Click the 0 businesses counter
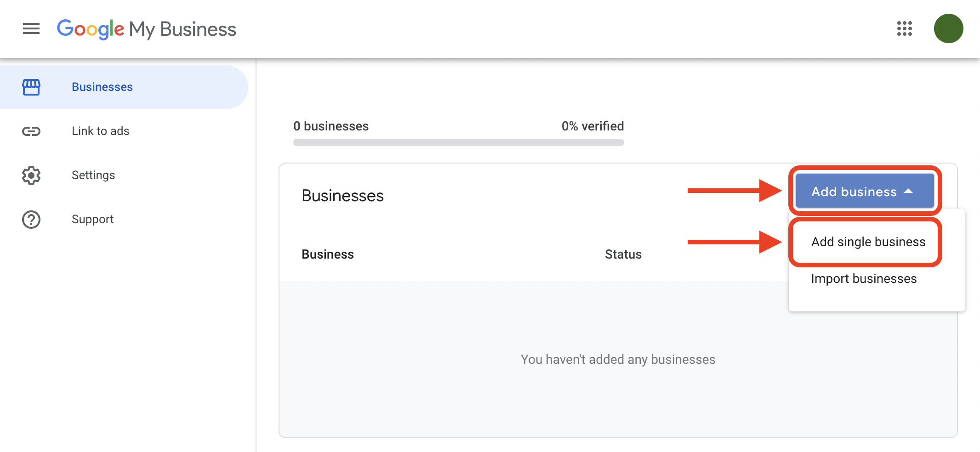 (330, 125)
